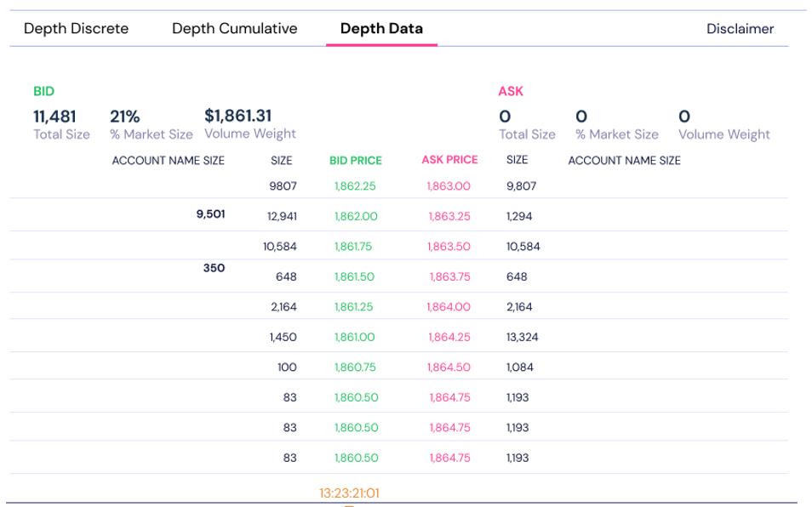Open the Depth Cumulative tab
This screenshot has width=812, height=507.
click(x=235, y=28)
